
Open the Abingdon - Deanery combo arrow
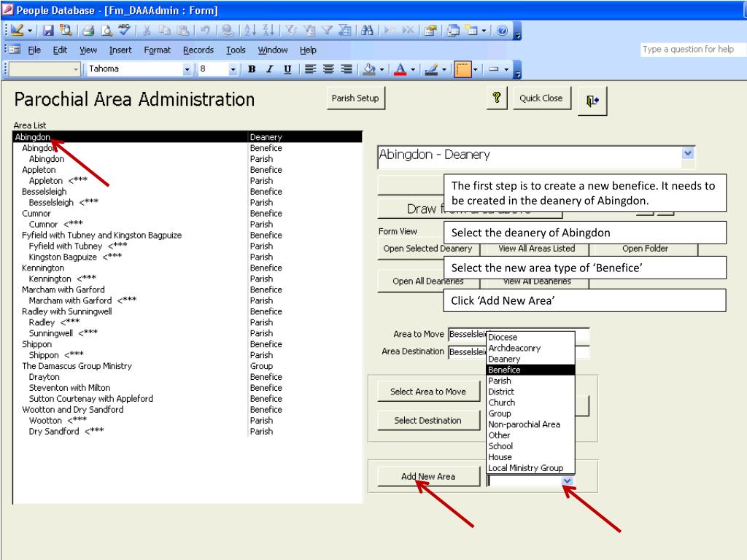688,153
